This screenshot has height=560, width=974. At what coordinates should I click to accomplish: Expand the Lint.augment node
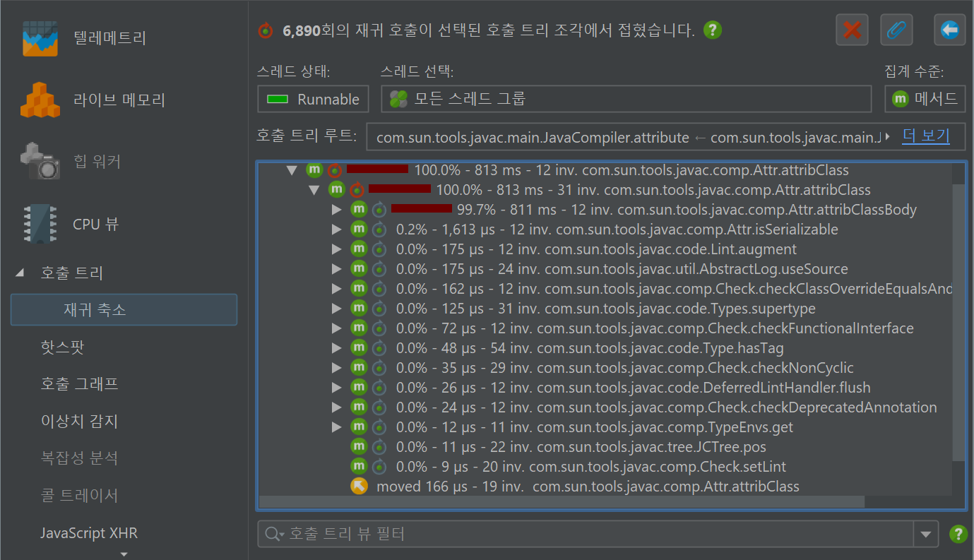(336, 249)
